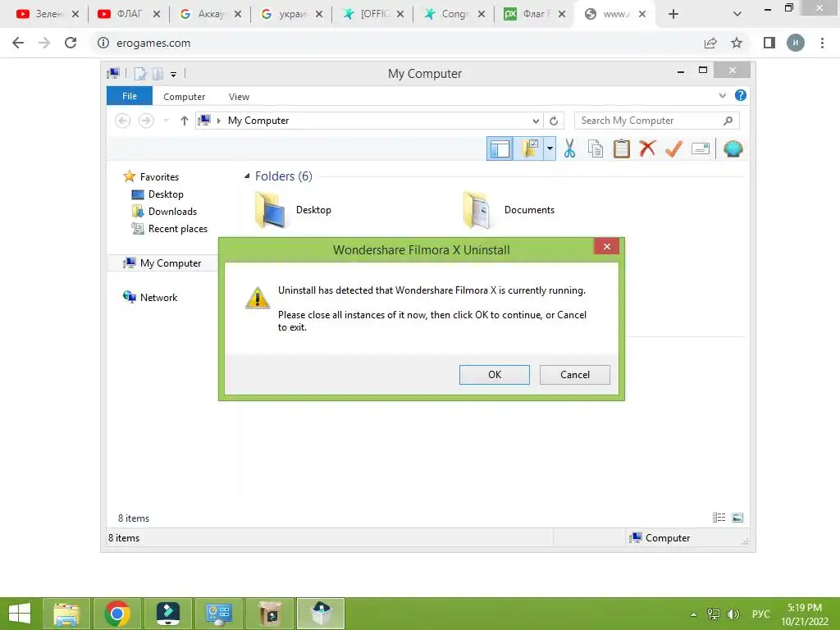Select Recent places in navigation pane
The image size is (840, 630).
click(x=169, y=229)
